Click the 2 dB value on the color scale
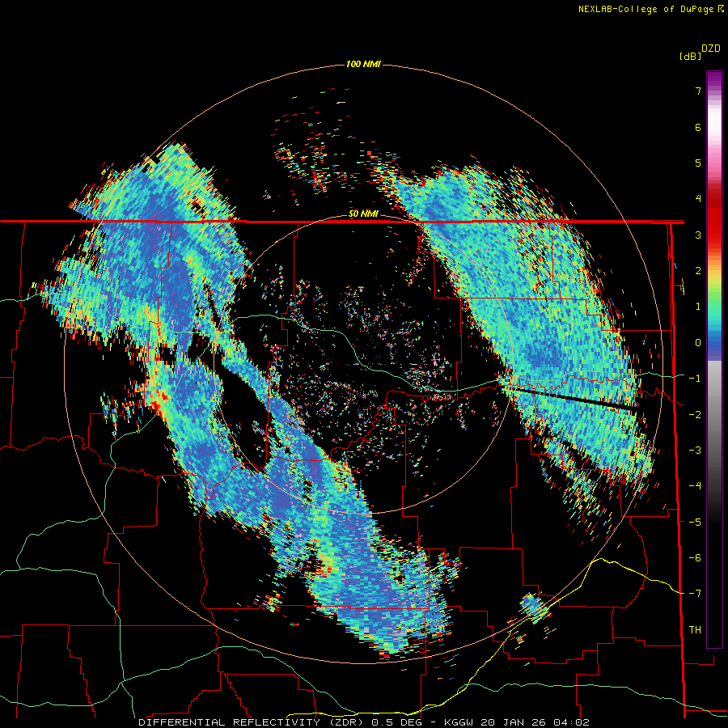Viewport: 728px width, 728px height. tap(698, 271)
